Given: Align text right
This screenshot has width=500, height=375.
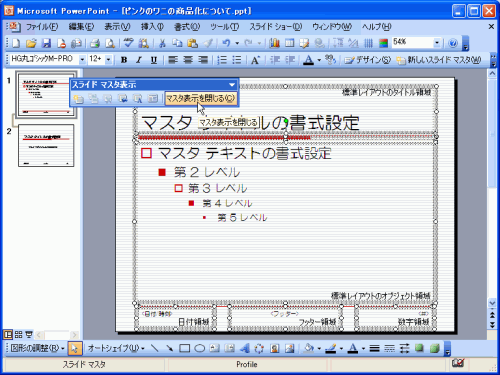Looking at the screenshot, I should tap(203, 60).
